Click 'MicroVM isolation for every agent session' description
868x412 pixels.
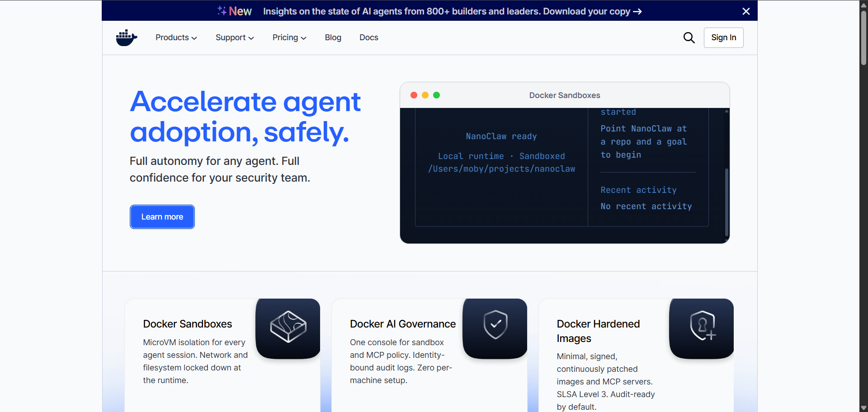[195, 361]
